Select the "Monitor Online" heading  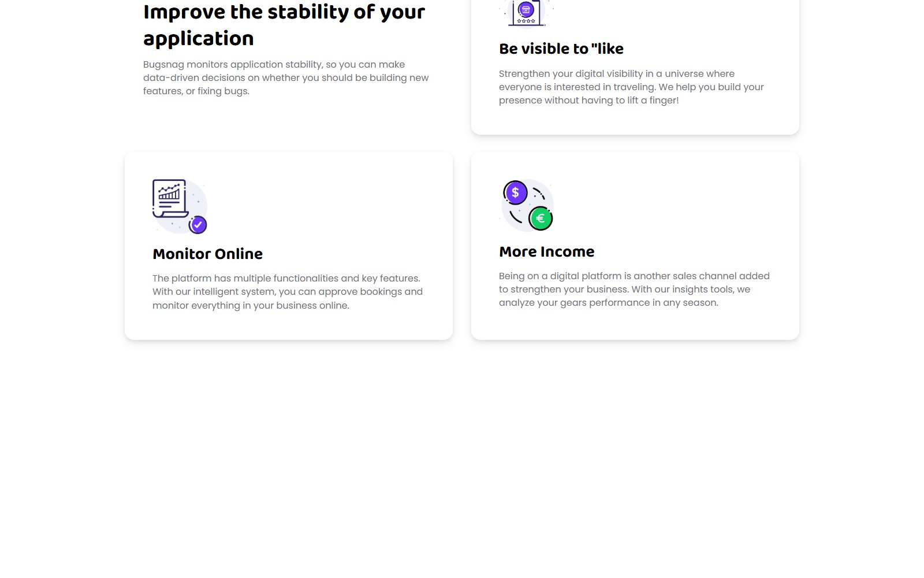pos(207,254)
